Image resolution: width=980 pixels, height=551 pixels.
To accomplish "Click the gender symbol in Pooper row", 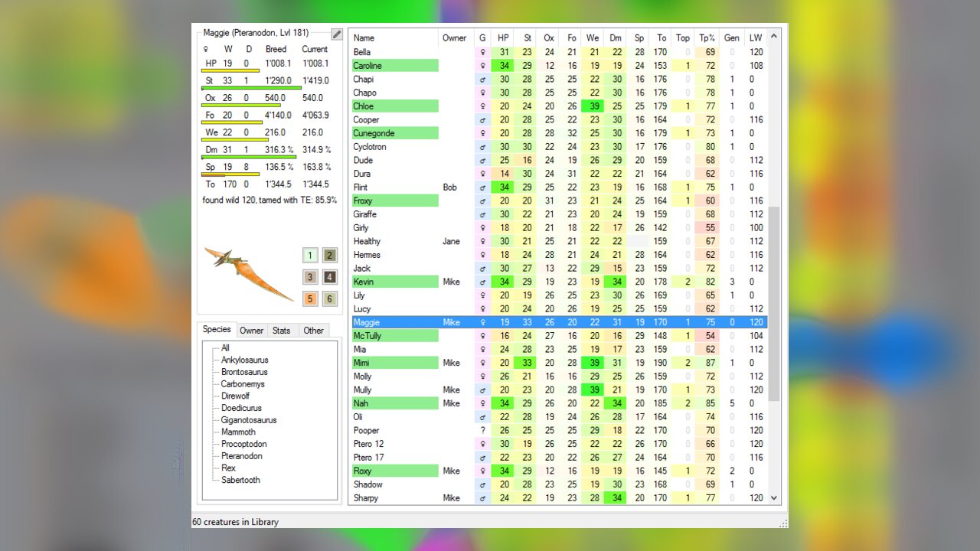I will [482, 430].
